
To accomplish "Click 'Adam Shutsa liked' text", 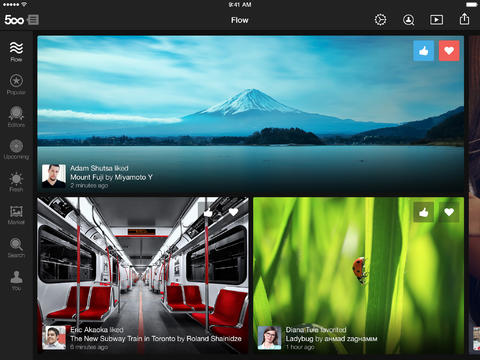I will [99, 168].
